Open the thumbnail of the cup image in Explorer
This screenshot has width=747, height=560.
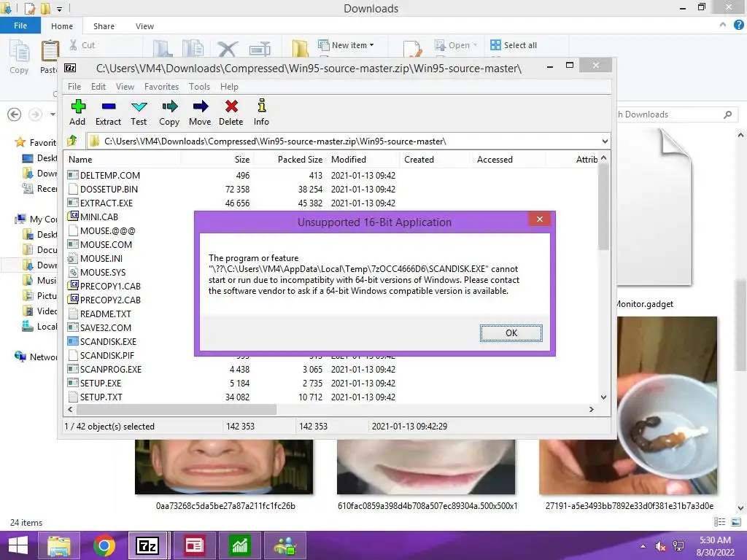point(667,405)
